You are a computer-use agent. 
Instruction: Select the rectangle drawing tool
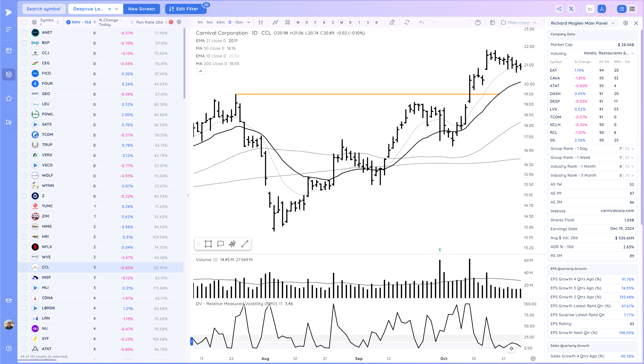208,244
